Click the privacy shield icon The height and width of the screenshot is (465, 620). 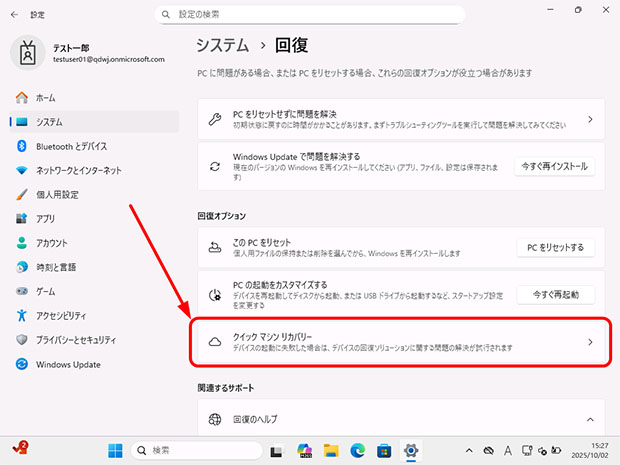click(22, 340)
